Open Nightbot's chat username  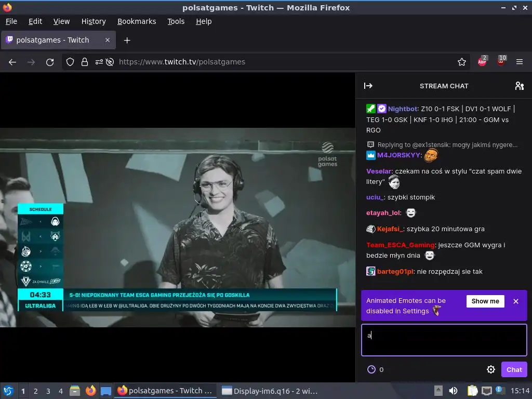(403, 109)
